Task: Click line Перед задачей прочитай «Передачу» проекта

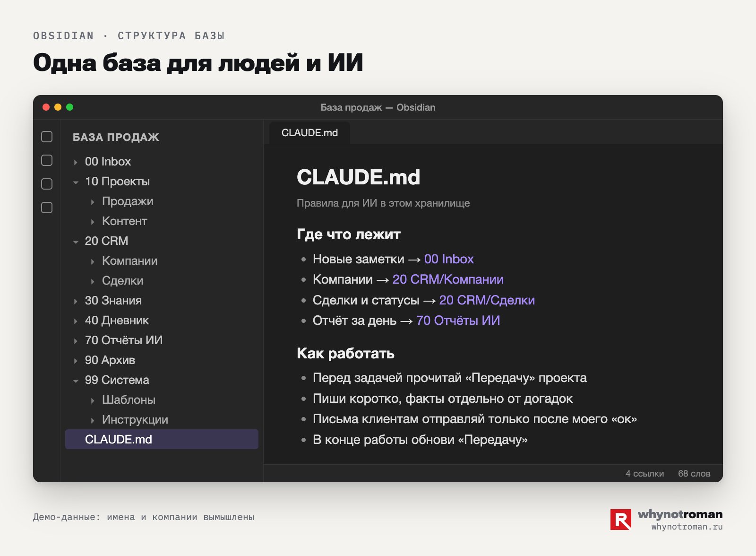Action: pyautogui.click(x=450, y=378)
